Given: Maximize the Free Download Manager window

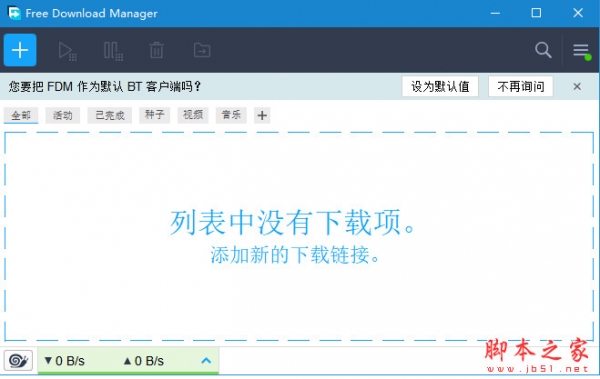Looking at the screenshot, I should coord(536,13).
